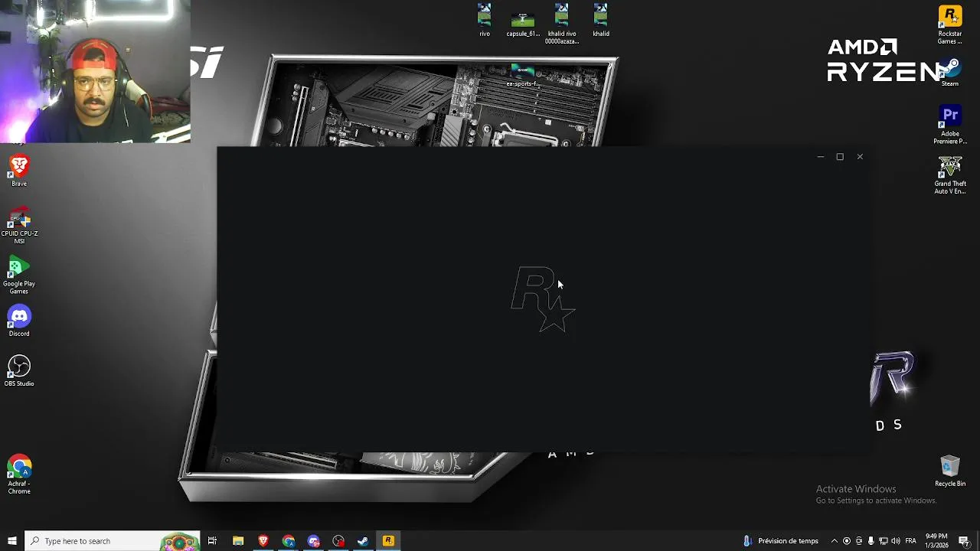This screenshot has width=980, height=551.
Task: Click the 'Type here to search' box
Action: (x=113, y=541)
